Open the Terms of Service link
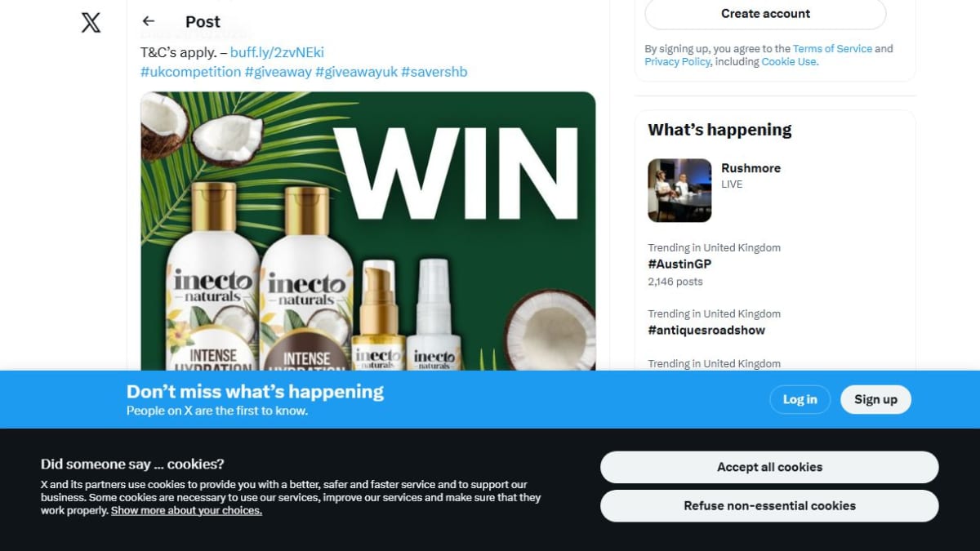 (x=832, y=49)
